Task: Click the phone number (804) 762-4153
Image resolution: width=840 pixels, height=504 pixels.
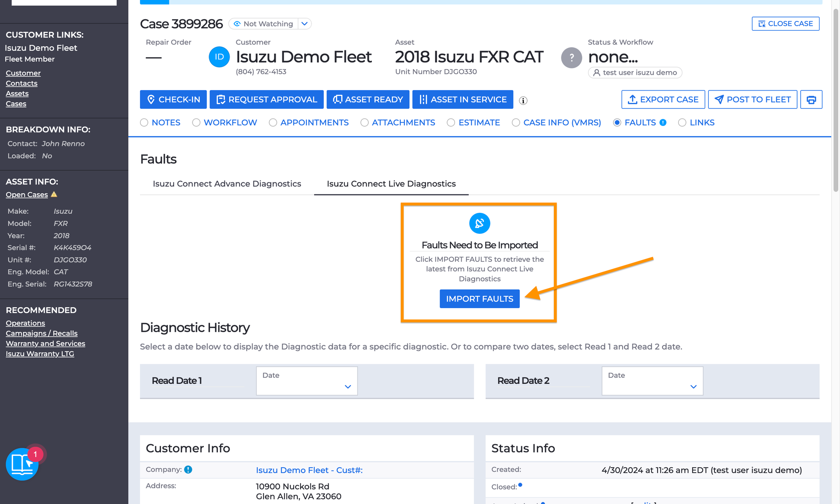Action: coord(261,72)
